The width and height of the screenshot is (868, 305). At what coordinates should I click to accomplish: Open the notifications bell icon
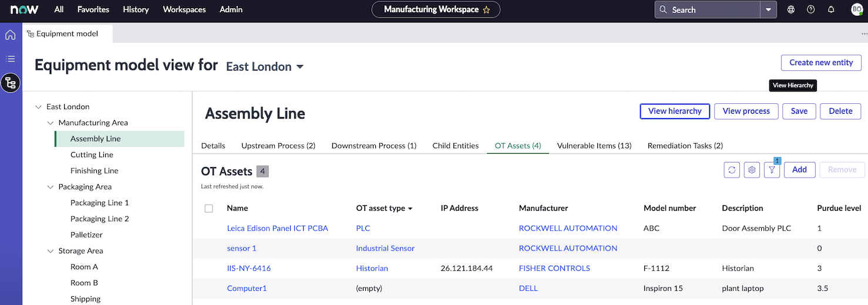point(831,9)
